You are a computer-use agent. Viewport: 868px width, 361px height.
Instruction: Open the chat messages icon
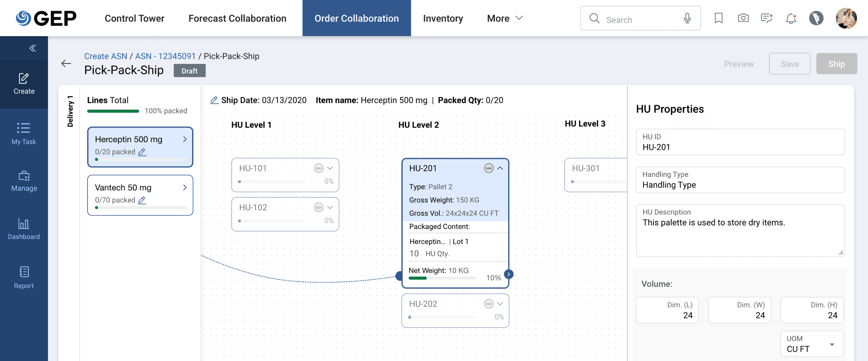point(767,18)
